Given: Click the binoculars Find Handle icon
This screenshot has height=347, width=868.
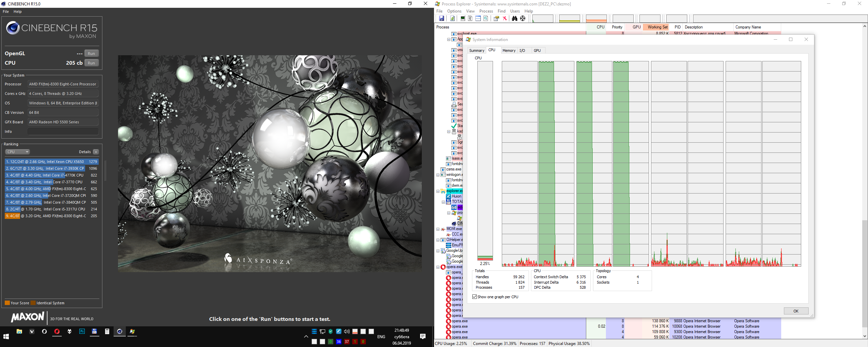Looking at the screenshot, I should pos(514,18).
